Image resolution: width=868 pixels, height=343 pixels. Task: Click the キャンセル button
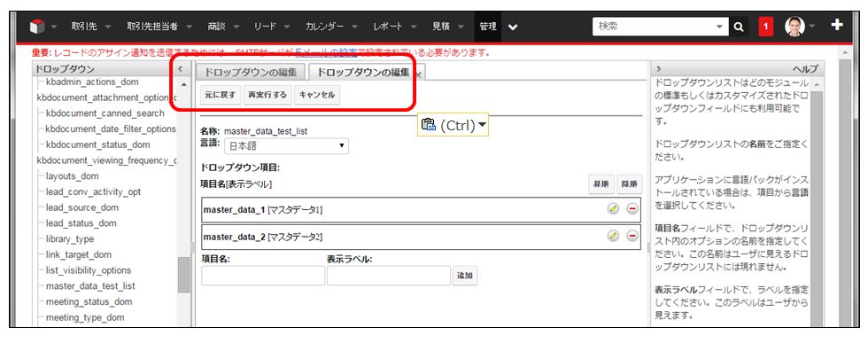tap(317, 95)
